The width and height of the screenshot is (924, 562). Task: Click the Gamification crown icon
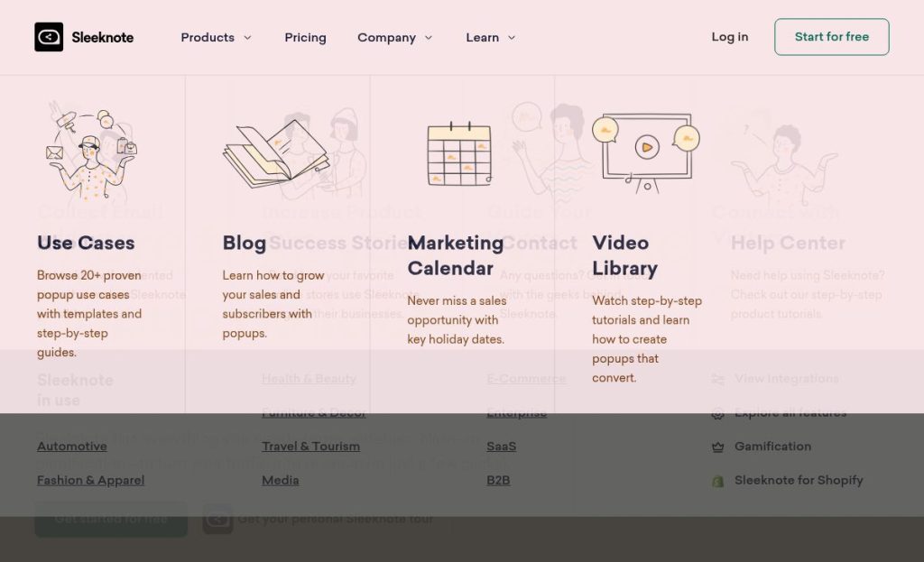[718, 447]
